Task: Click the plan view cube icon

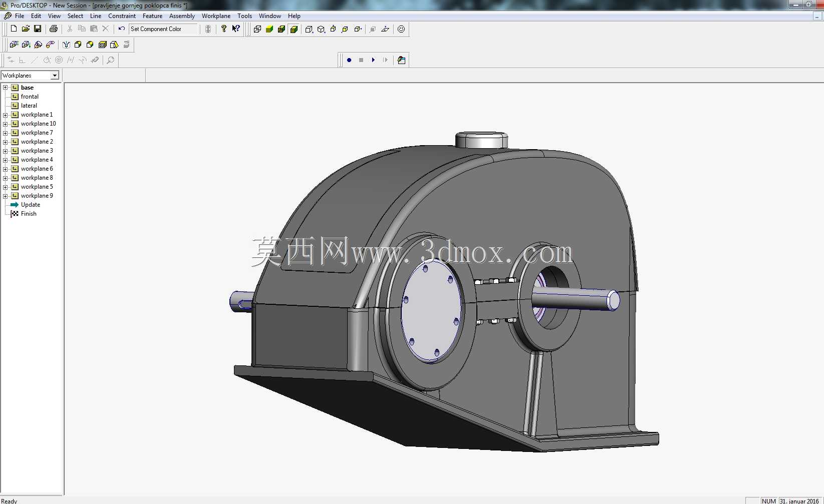Action: point(333,29)
